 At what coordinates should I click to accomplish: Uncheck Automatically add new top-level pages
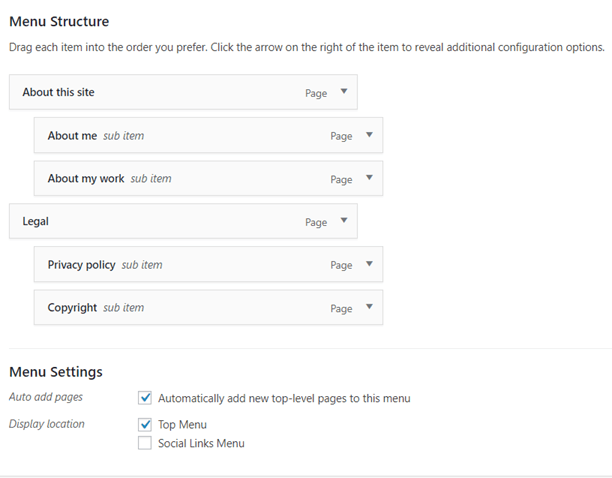145,398
